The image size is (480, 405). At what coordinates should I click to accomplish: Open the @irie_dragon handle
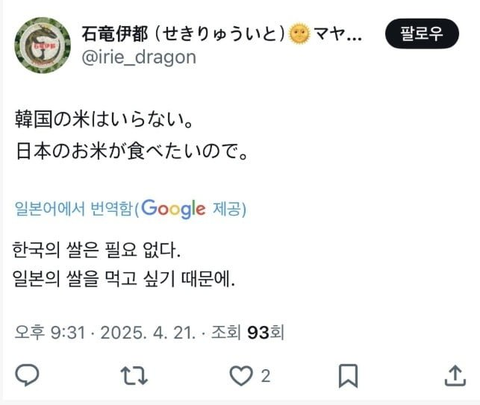point(139,57)
